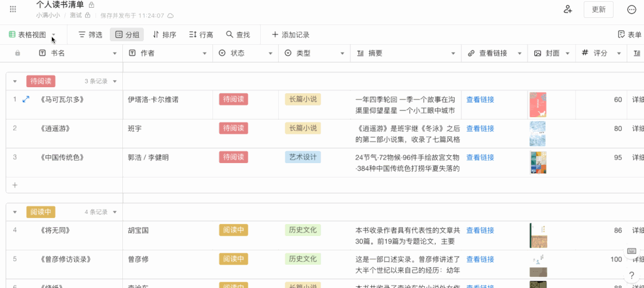The width and height of the screenshot is (644, 288).
Task: Click the 待阅读 status tag for 《逍遥游》
Action: [x=233, y=128]
